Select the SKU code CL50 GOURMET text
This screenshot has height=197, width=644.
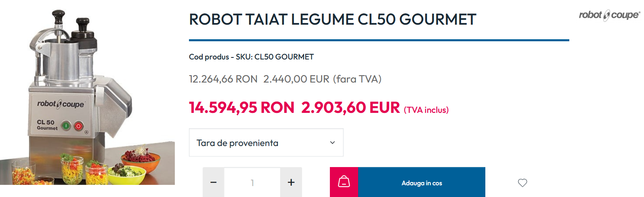[284, 57]
